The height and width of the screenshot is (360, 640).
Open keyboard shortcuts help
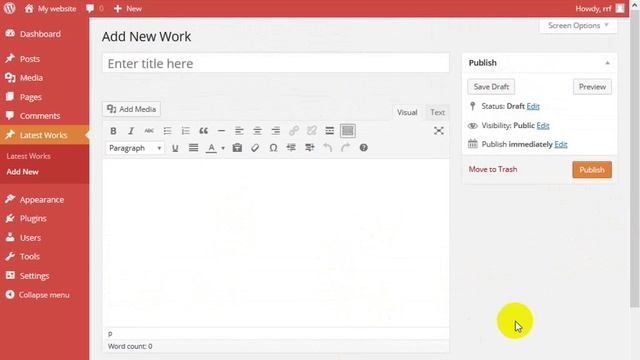click(363, 148)
